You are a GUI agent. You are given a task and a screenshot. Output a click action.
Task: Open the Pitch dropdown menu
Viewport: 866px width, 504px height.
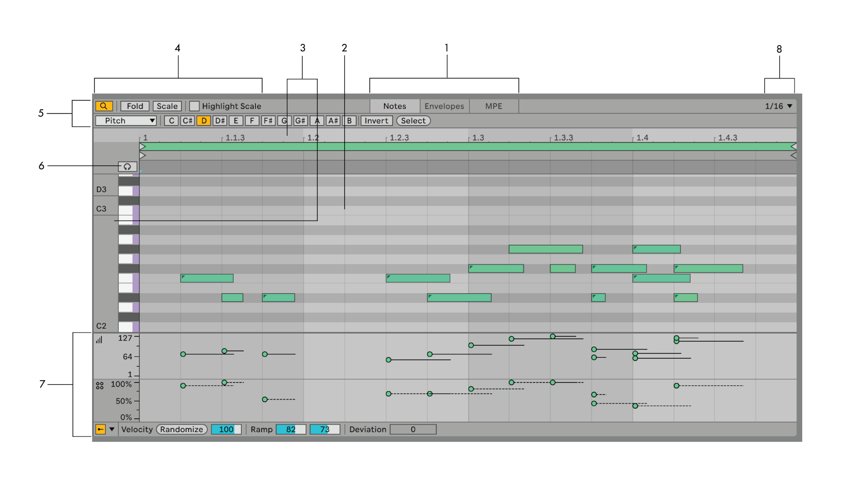pos(125,121)
